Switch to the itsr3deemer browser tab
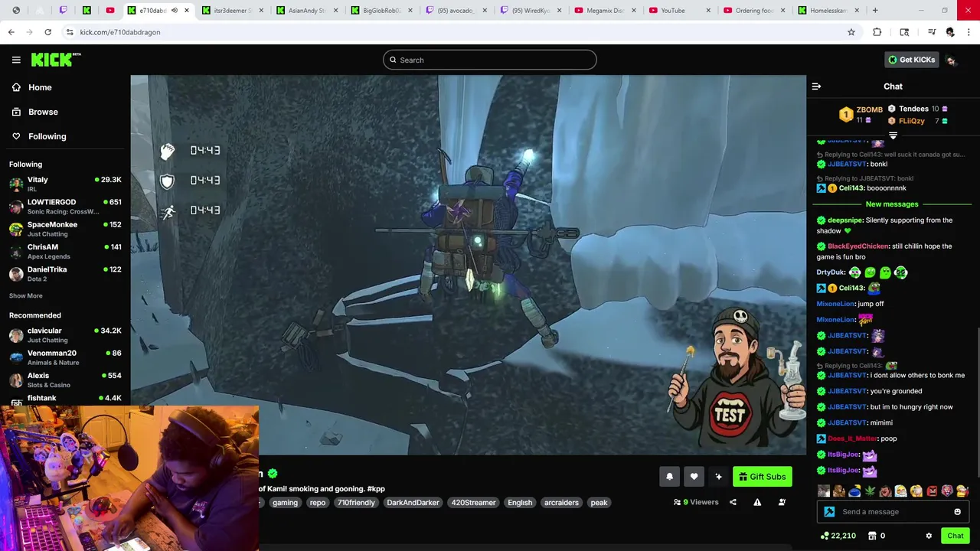Image resolution: width=980 pixels, height=551 pixels. click(x=233, y=11)
